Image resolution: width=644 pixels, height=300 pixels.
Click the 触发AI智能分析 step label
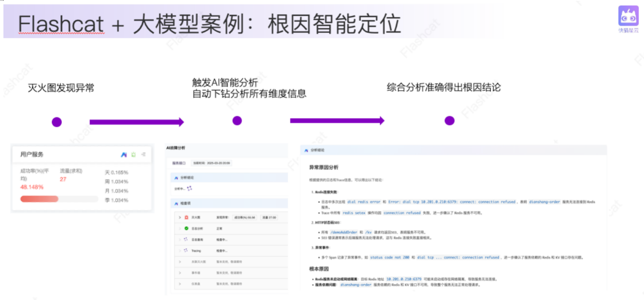click(225, 82)
